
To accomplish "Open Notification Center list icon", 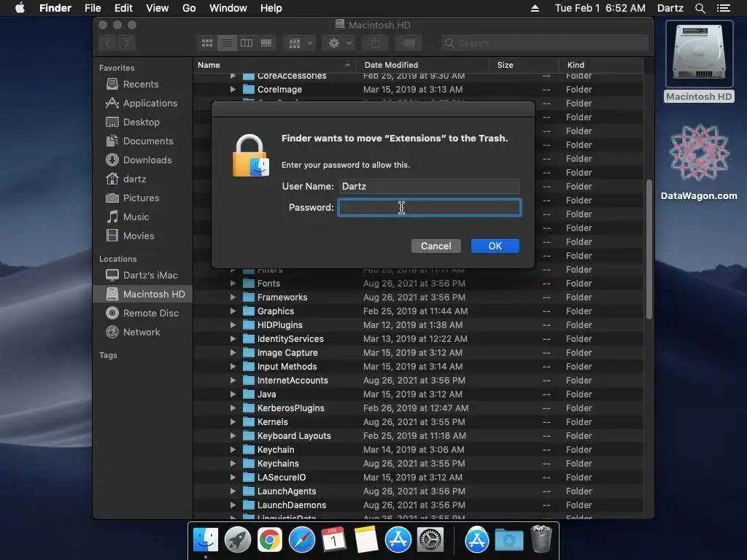I will [723, 8].
